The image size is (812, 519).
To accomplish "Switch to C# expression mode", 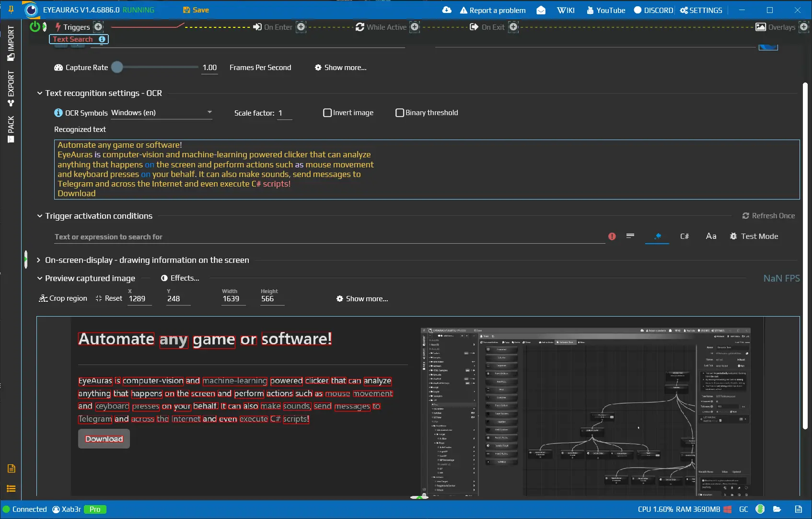I will pos(684,236).
